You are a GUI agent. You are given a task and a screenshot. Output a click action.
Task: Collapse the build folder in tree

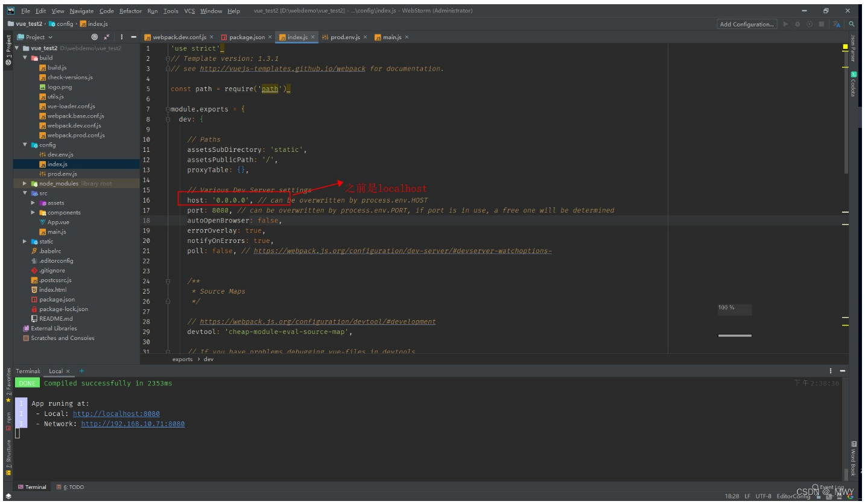pyautogui.click(x=25, y=58)
